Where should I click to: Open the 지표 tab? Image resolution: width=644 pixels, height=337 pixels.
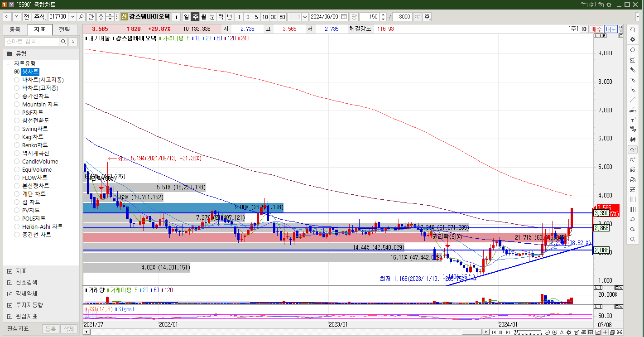pyautogui.click(x=40, y=29)
